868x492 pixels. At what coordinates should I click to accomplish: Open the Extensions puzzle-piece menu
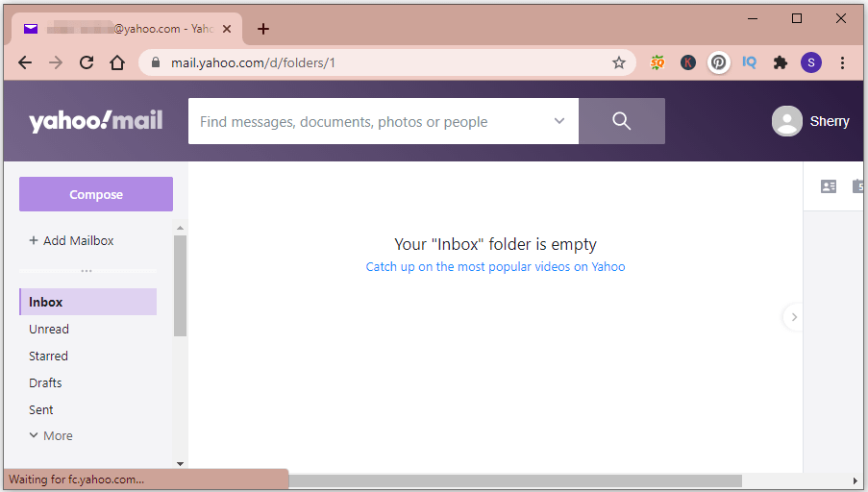[x=780, y=62]
